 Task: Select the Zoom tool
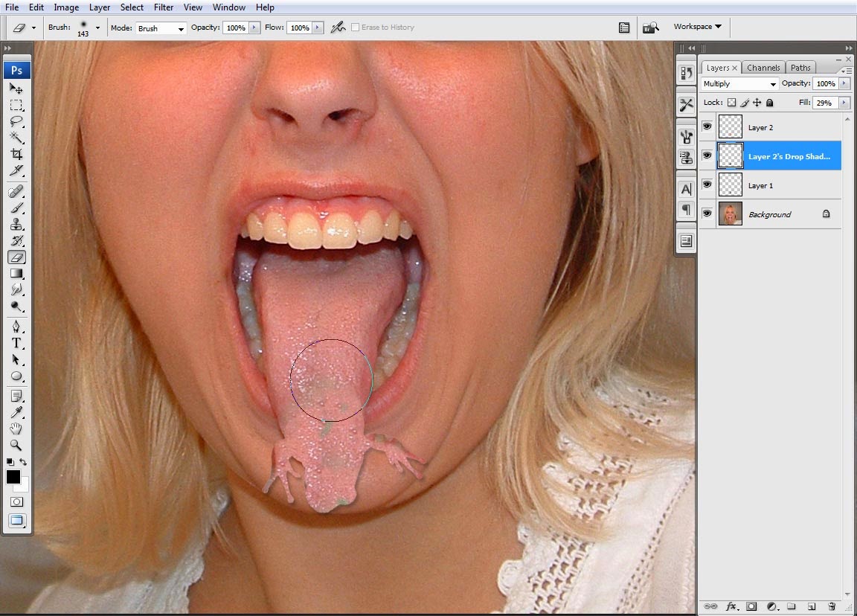tap(16, 445)
